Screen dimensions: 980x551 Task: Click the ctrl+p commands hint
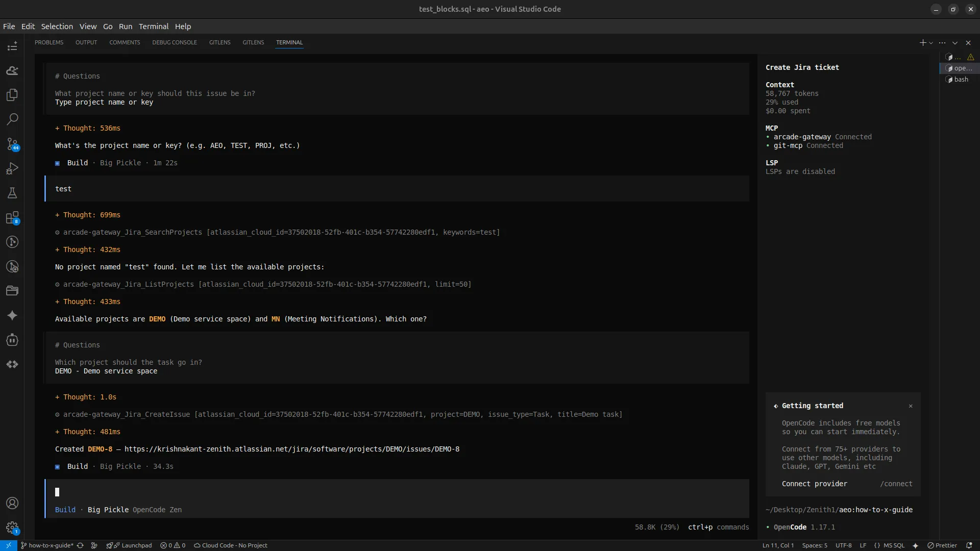719,527
